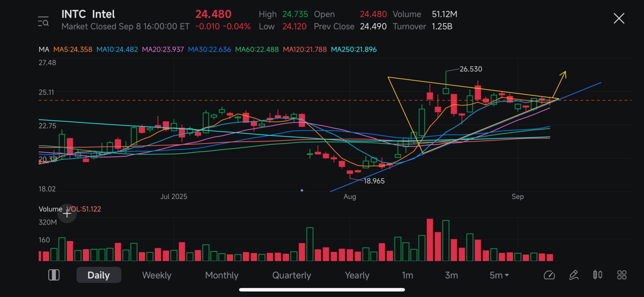This screenshot has width=644, height=297.
Task: Select the MA250:21.896 indicator value
Action: click(x=354, y=49)
